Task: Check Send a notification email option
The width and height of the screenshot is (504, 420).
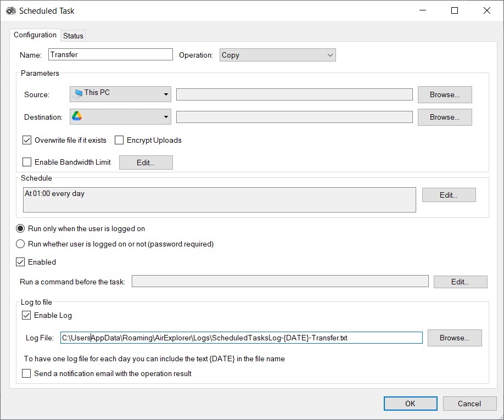Action: pyautogui.click(x=26, y=373)
